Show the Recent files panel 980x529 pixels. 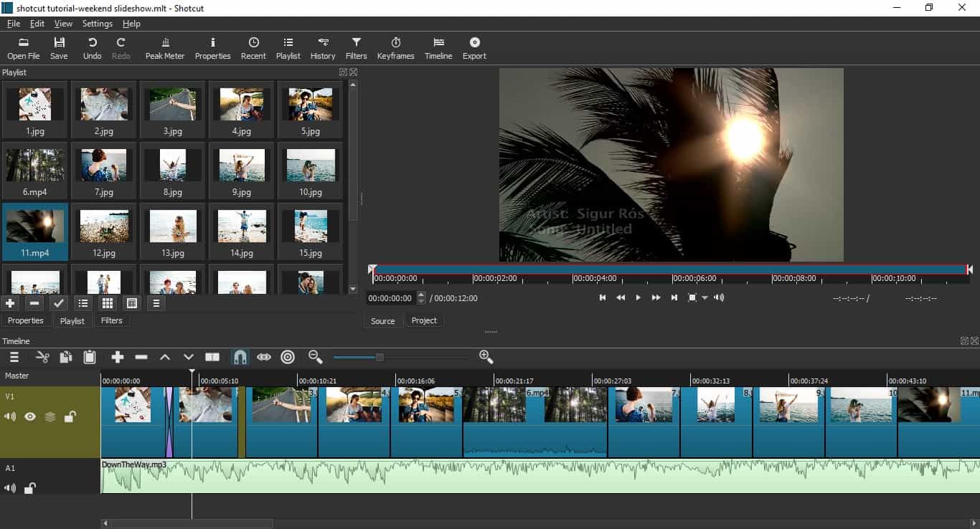click(253, 49)
